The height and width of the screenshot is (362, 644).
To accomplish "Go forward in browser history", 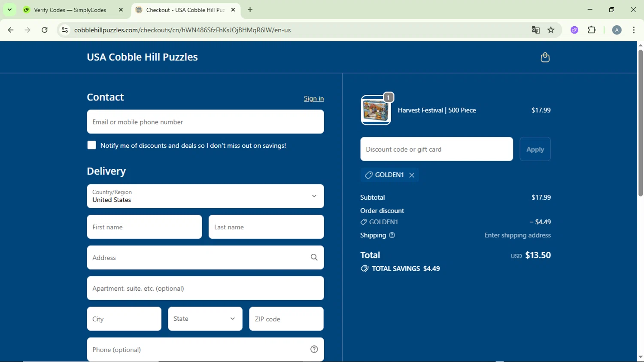I will point(27,30).
